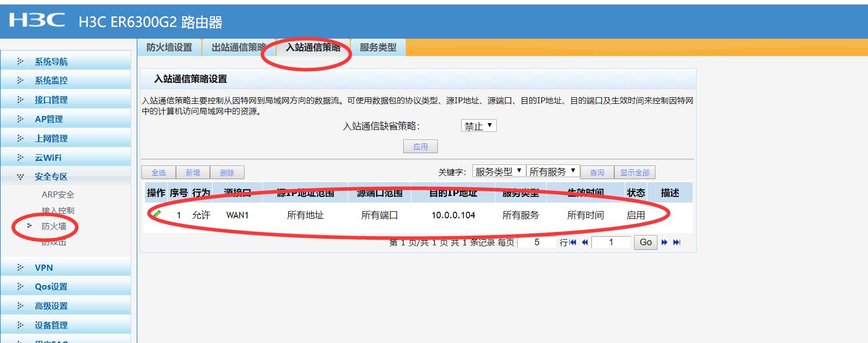This screenshot has height=343, width=868.
Task: Click the 描述 column header
Action: point(670,193)
